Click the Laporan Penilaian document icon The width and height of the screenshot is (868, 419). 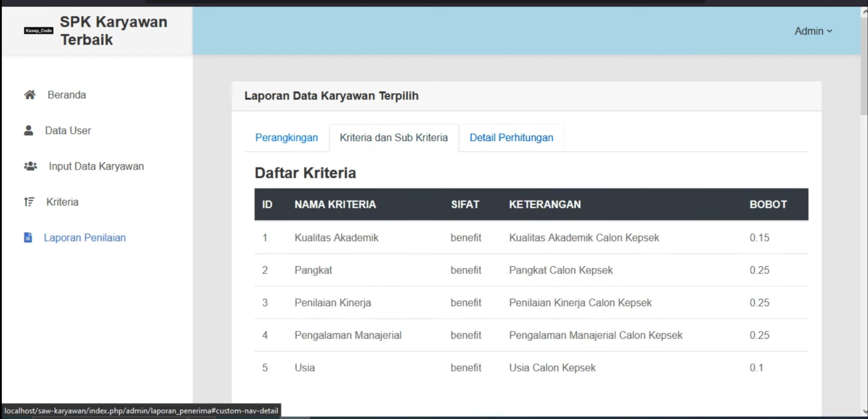(x=28, y=237)
